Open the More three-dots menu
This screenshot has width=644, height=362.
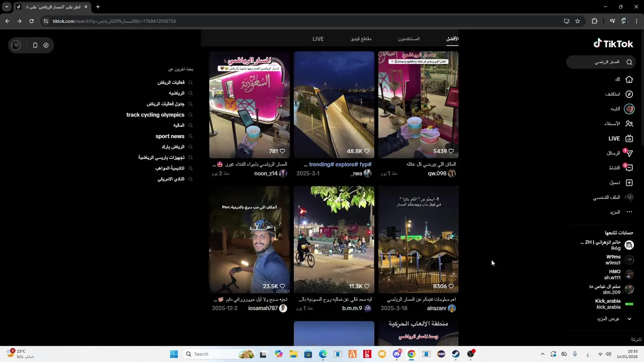click(x=629, y=212)
